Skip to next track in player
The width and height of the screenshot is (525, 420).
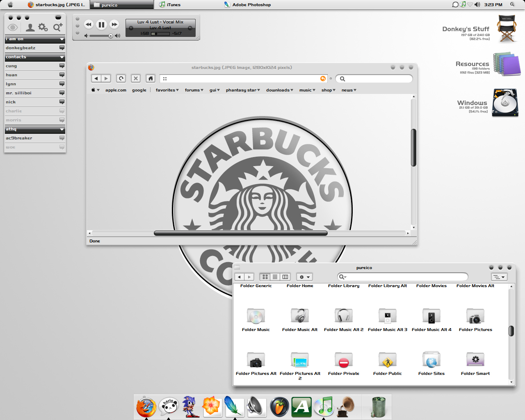pyautogui.click(x=114, y=25)
